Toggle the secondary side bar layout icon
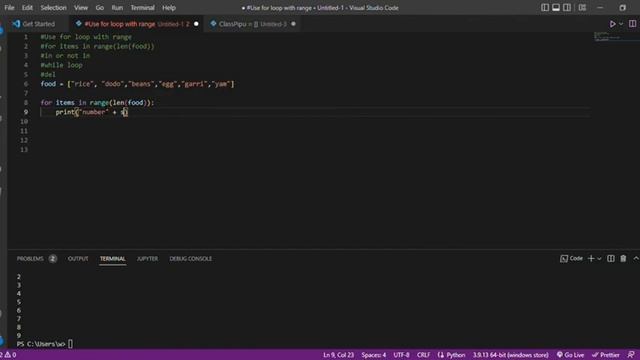The height and width of the screenshot is (360, 640). click(x=567, y=8)
